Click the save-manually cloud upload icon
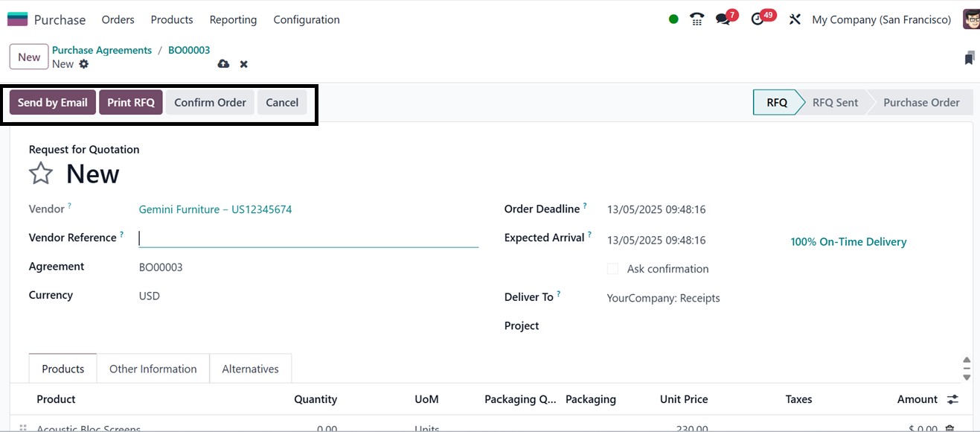 click(223, 64)
